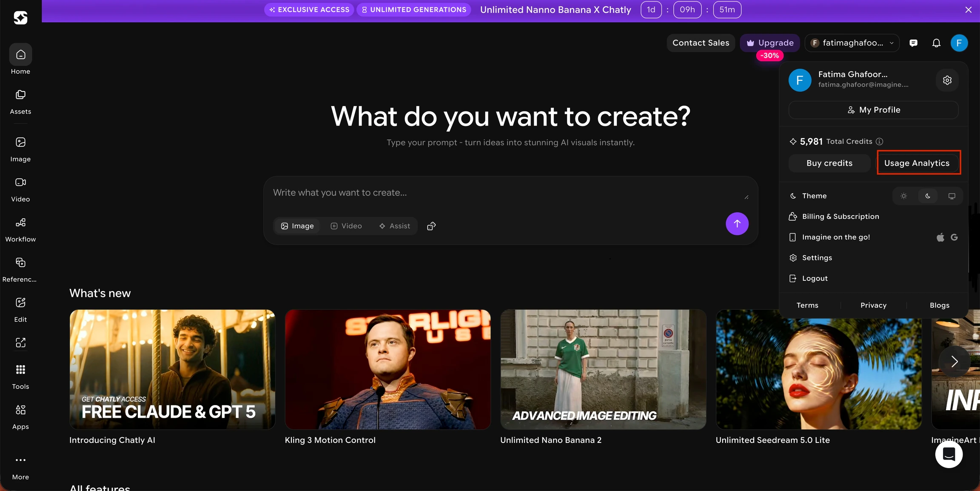Open the support chat bubble
980x491 pixels.
click(x=949, y=454)
